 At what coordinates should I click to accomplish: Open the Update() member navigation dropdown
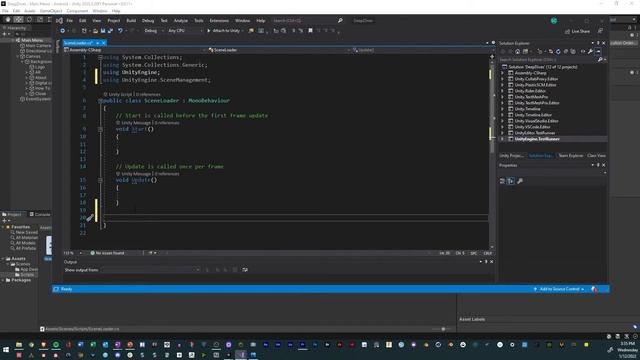420,50
